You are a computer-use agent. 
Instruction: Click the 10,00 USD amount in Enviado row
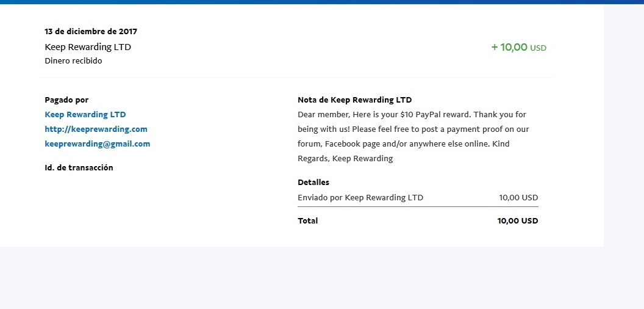tap(518, 198)
